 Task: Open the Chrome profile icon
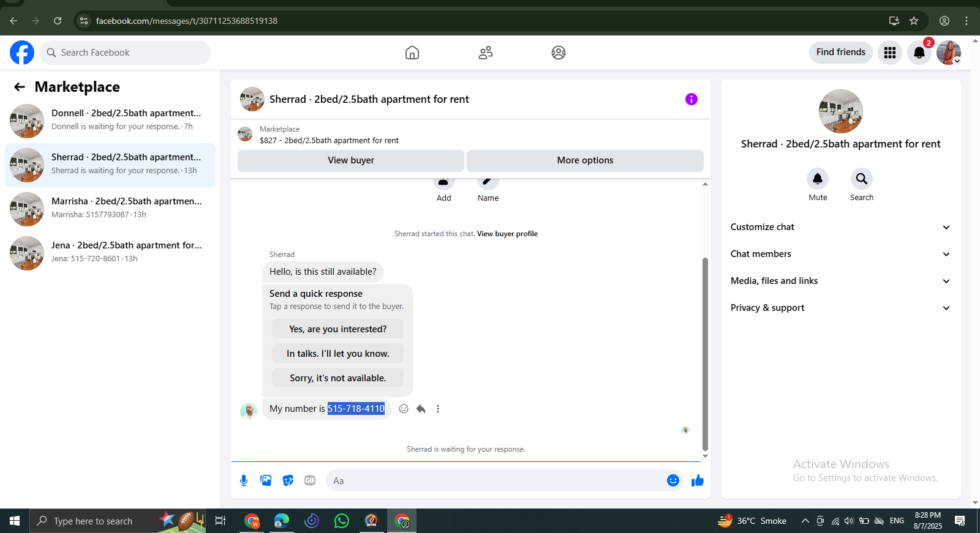coord(944,21)
